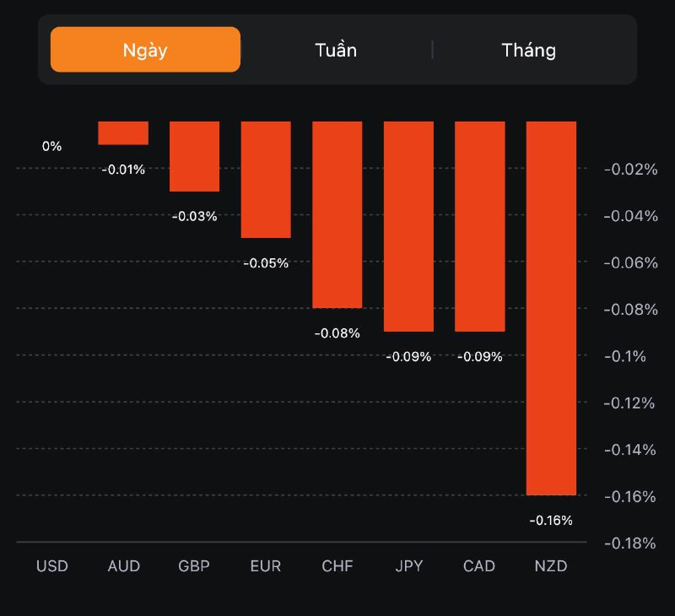
Task: Click the EUR currency label below chart
Action: pyautogui.click(x=266, y=565)
